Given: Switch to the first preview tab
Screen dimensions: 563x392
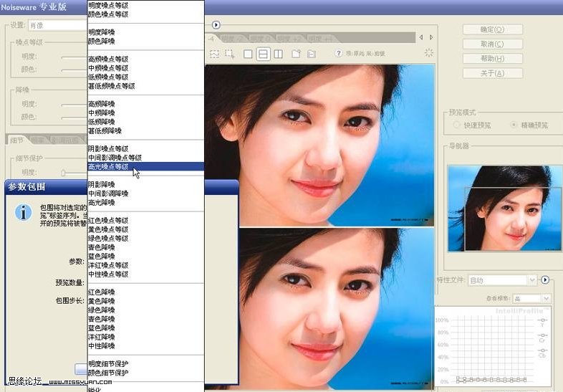Looking at the screenshot, I should coord(212,38).
